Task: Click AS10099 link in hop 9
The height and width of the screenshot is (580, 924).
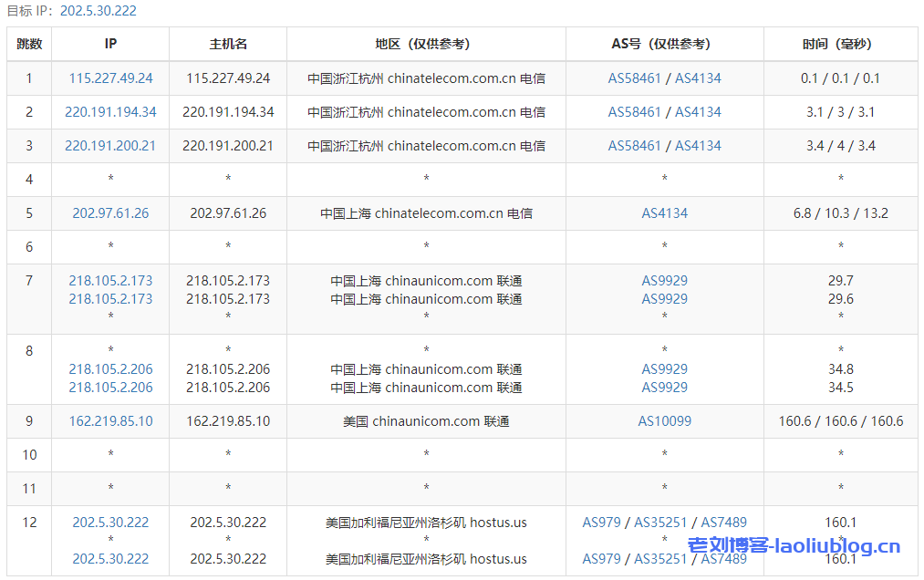Action: coord(664,421)
